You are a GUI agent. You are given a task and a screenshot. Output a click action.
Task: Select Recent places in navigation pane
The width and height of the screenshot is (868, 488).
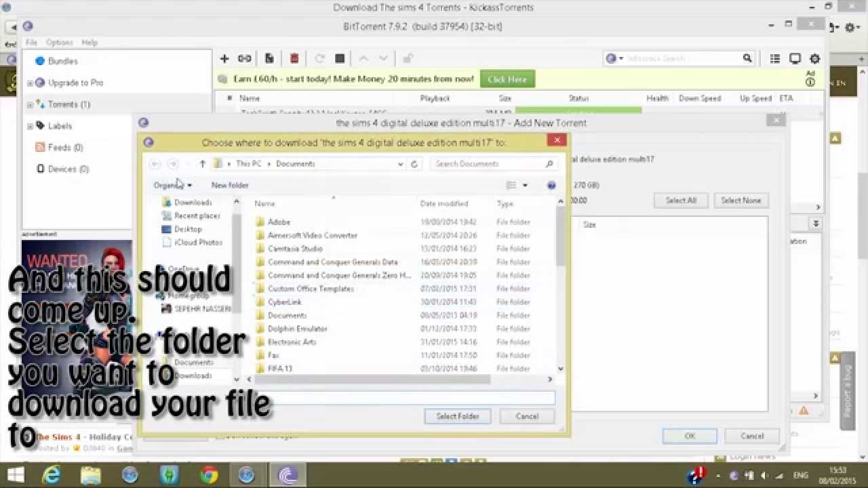coord(197,216)
